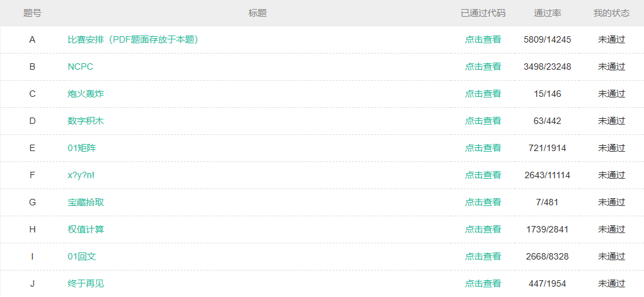Image resolution: width=644 pixels, height=297 pixels.
Task: Open problem 权值计算
Action: [x=86, y=229]
